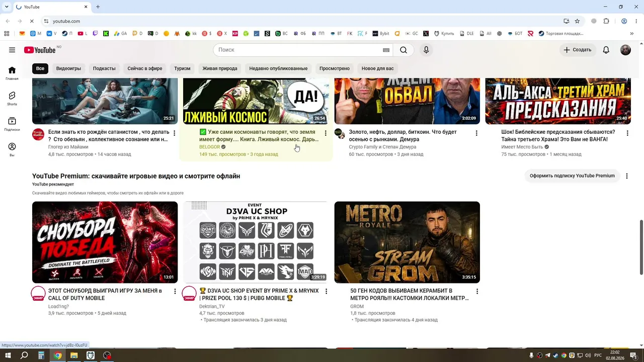The width and height of the screenshot is (644, 362).
Task: Open the apps grid in bookmarks bar
Action: pyautogui.click(x=7, y=34)
